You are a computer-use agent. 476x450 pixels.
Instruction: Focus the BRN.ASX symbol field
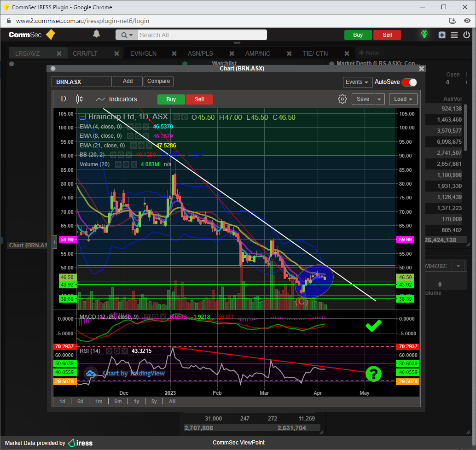coord(81,82)
